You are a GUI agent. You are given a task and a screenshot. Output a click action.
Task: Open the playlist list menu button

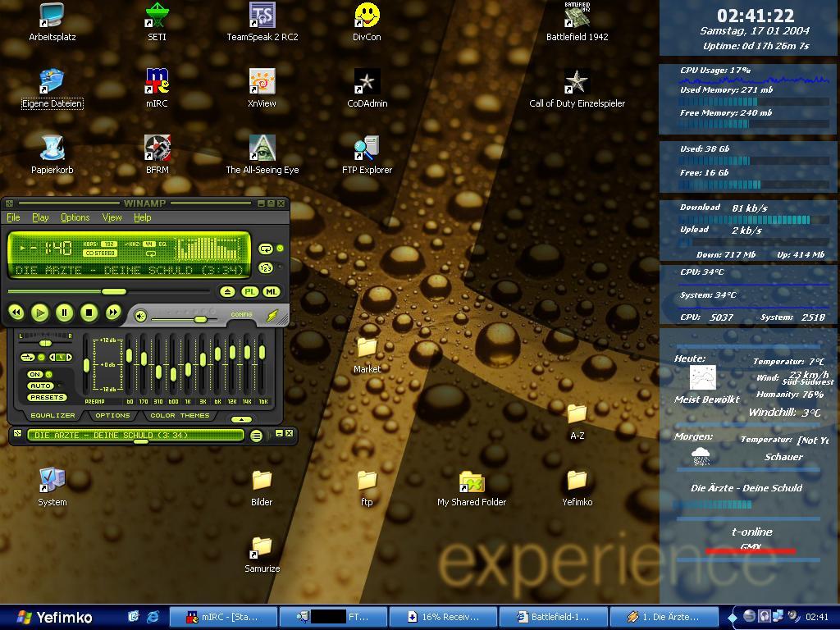pyautogui.click(x=256, y=436)
